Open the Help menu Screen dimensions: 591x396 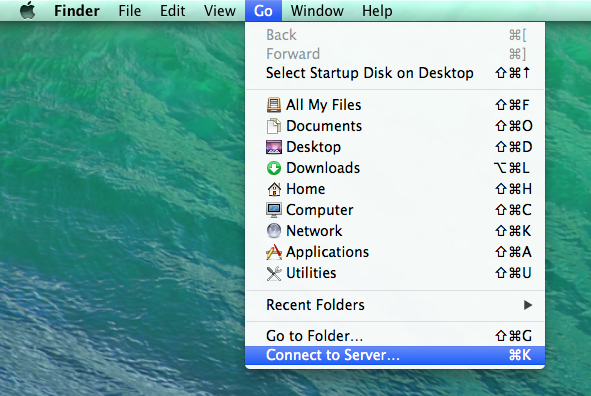tap(377, 11)
